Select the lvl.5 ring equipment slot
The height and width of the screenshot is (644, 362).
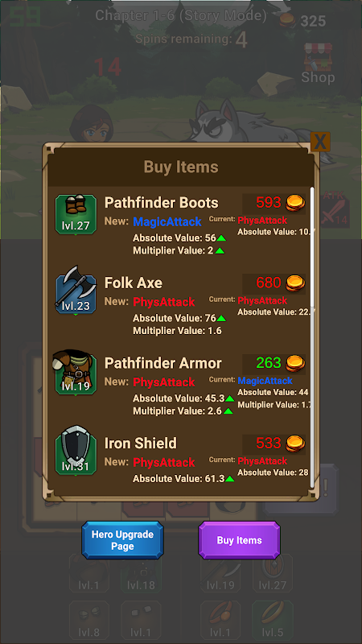click(273, 620)
